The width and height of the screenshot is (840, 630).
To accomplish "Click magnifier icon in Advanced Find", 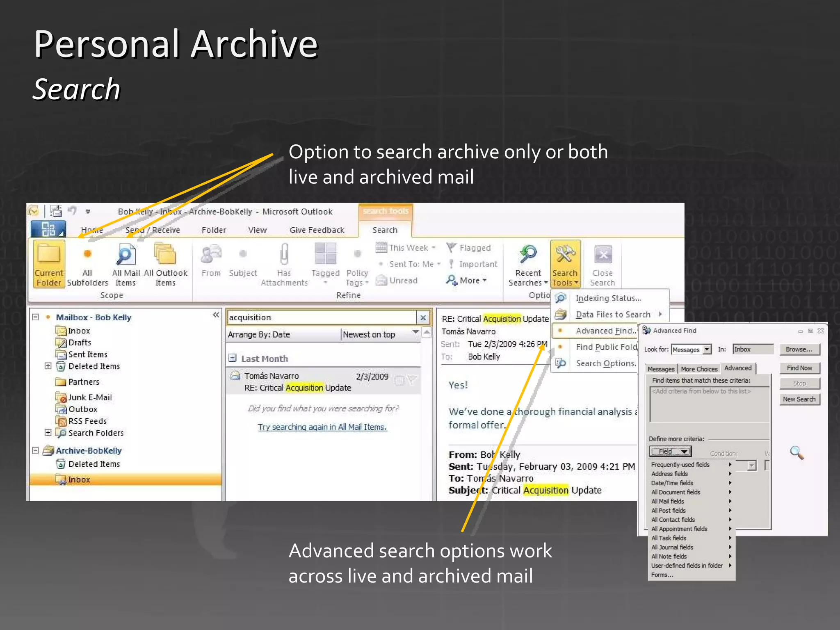I will (x=797, y=452).
